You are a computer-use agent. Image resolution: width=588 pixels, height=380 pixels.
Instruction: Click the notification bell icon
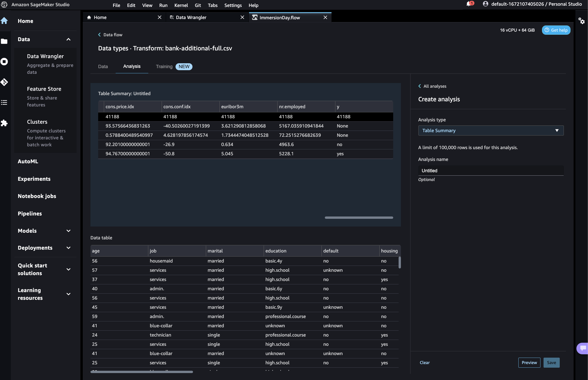pos(468,4)
